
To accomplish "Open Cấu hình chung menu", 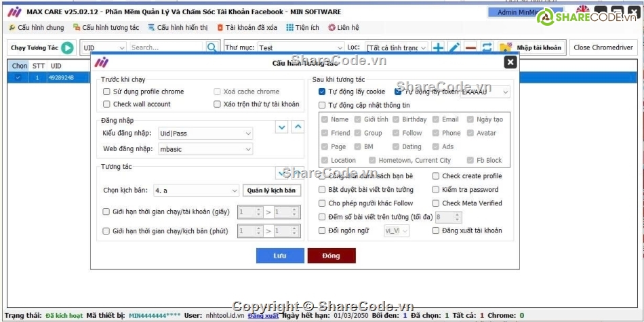I will (x=36, y=28).
